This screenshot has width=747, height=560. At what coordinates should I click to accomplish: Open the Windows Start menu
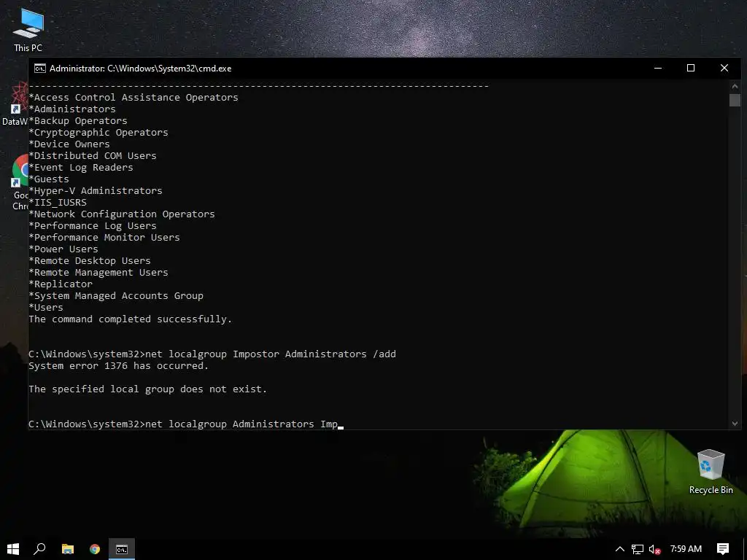pos(13,549)
